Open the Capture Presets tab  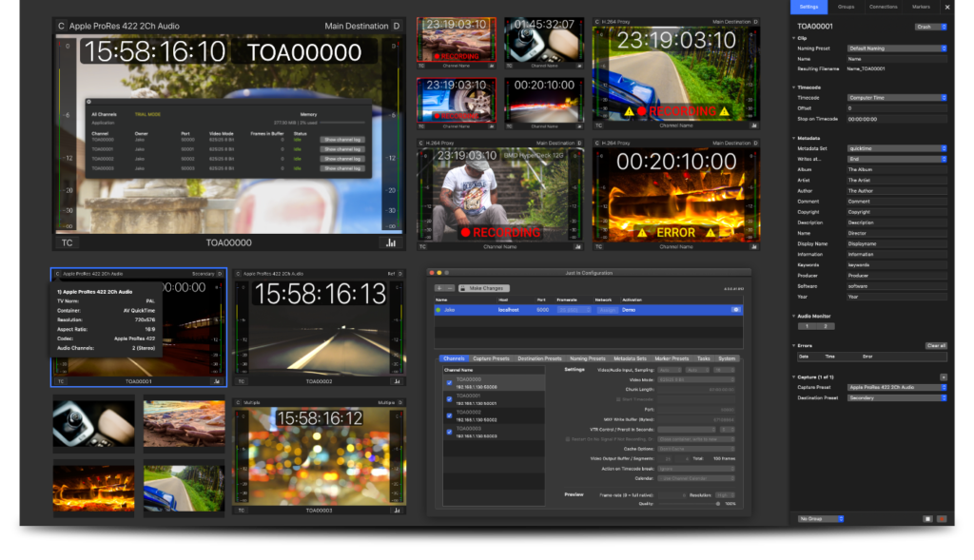(491, 358)
